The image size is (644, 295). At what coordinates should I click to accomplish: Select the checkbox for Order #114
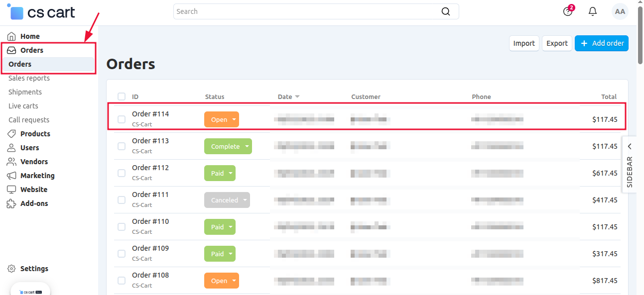click(121, 119)
